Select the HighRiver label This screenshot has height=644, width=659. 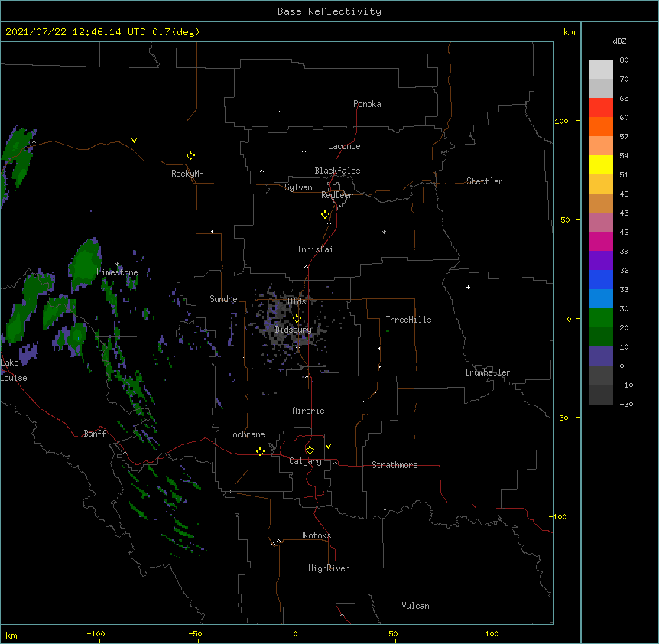[x=329, y=568]
